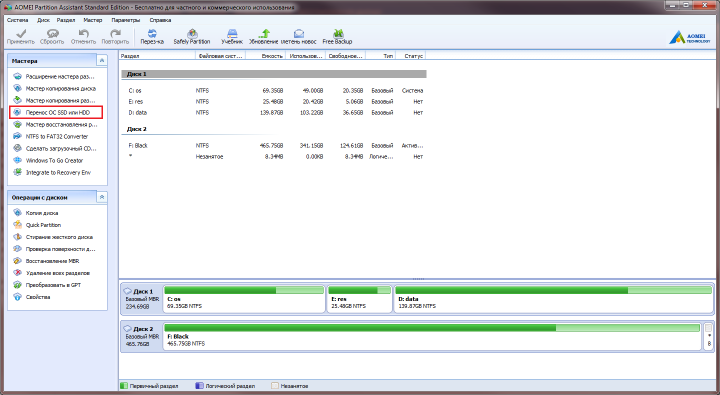Screen dimensions: 720x395
Task: Start Перенос ОС SSD или HDD wizard
Action: pos(56,112)
